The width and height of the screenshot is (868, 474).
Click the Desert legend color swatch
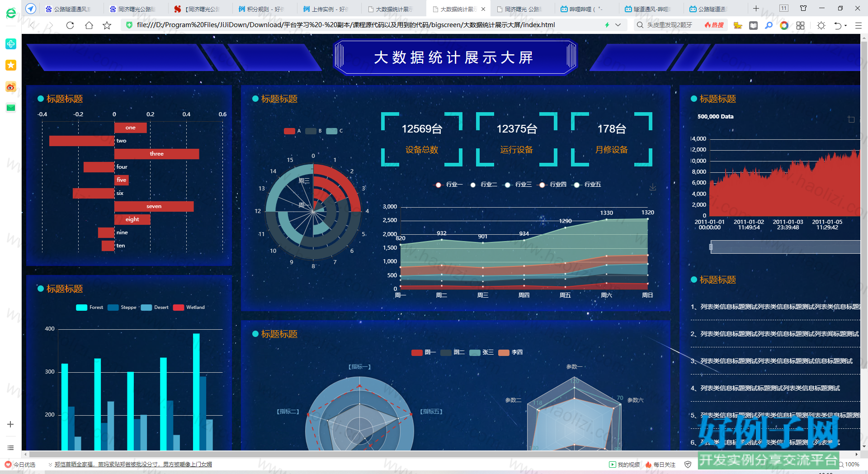[146, 308]
